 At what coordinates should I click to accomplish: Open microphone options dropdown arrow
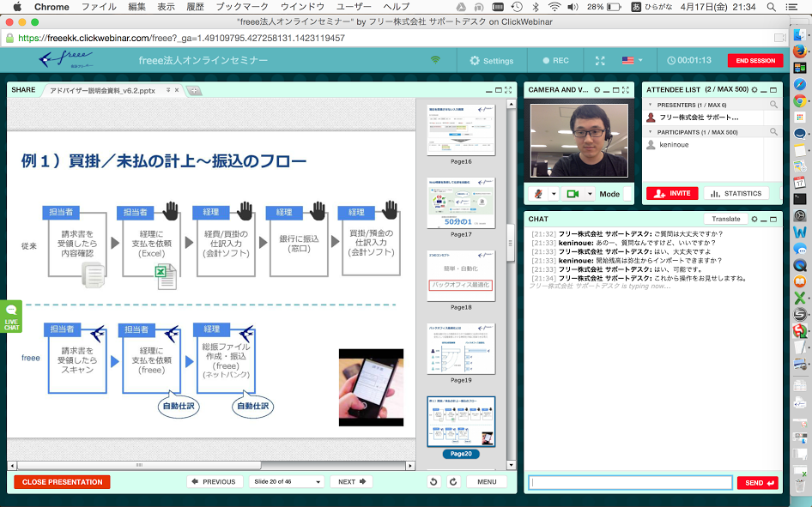point(554,194)
